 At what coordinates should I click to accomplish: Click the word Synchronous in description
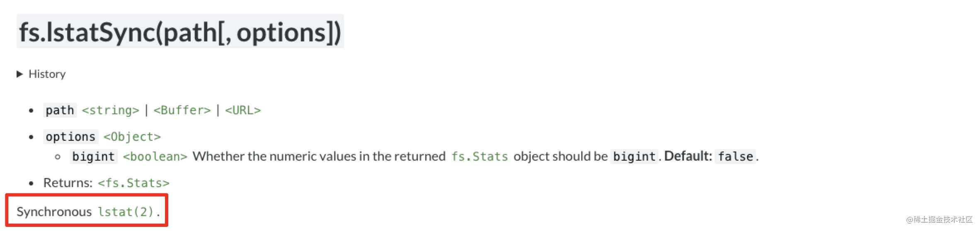point(54,212)
